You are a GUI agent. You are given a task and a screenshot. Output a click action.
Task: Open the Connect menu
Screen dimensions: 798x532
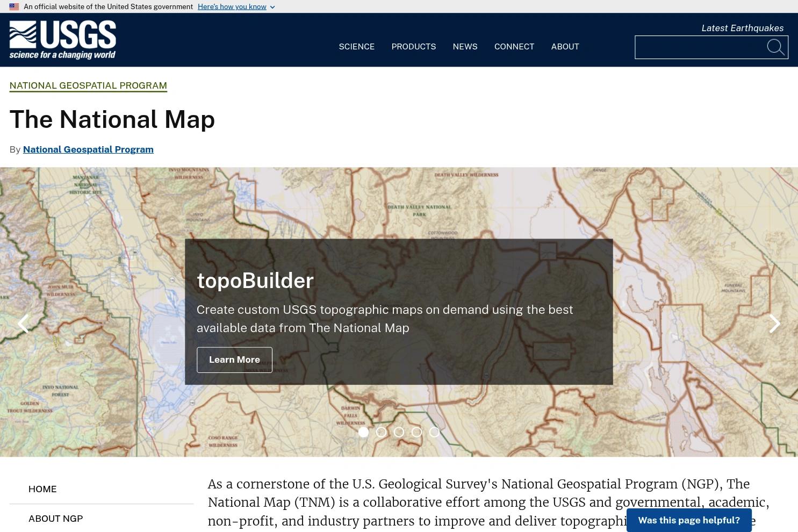tap(514, 47)
